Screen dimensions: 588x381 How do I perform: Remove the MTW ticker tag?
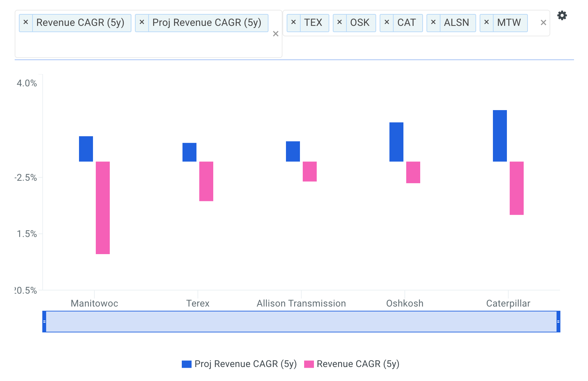[486, 23]
